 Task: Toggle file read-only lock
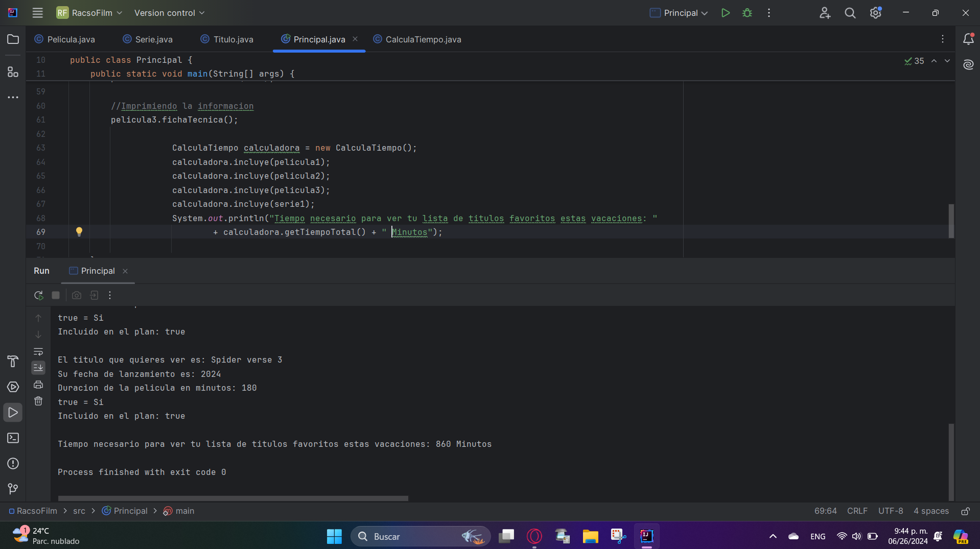click(965, 511)
